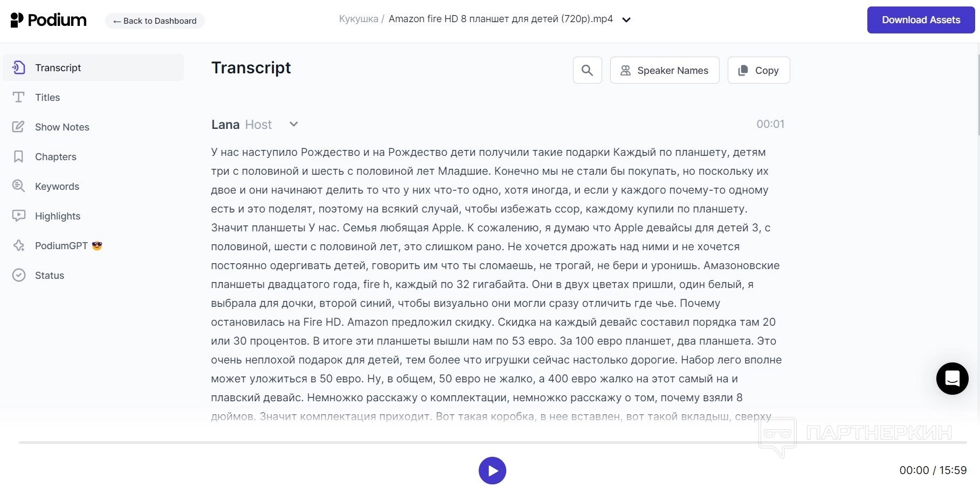980x487 pixels.
Task: Copy the transcript text
Action: (x=758, y=70)
